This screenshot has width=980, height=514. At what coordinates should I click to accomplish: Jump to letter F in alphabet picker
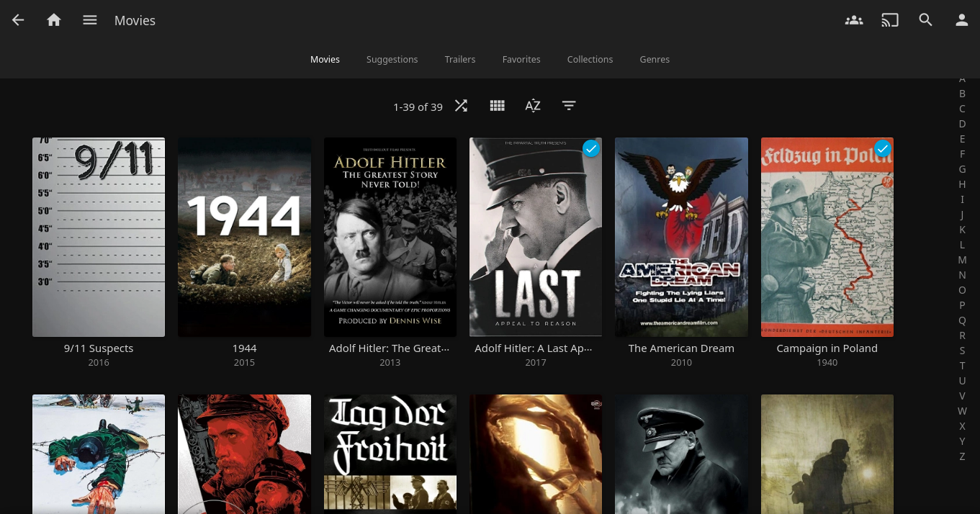click(962, 154)
